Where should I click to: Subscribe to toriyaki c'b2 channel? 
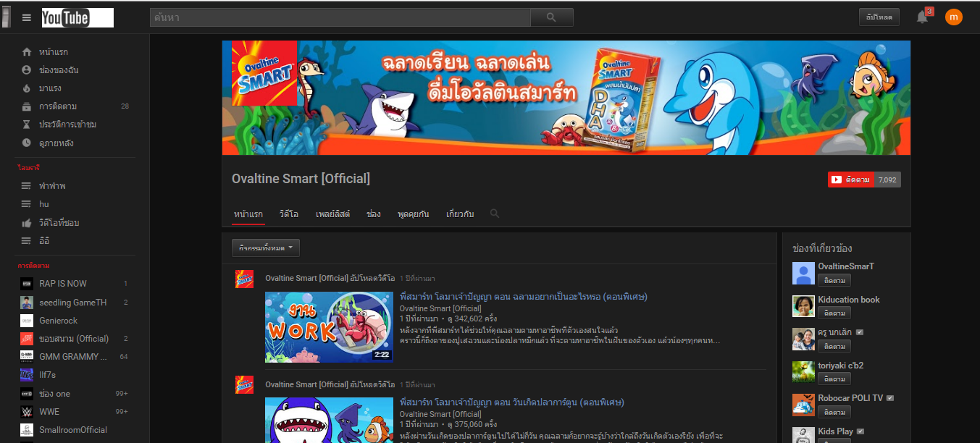pos(834,379)
